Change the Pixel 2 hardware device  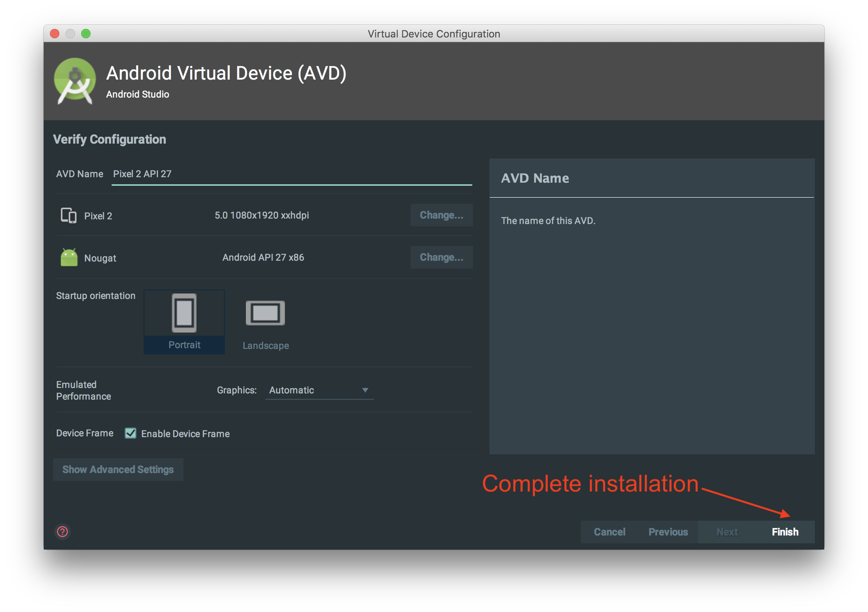pyautogui.click(x=441, y=215)
